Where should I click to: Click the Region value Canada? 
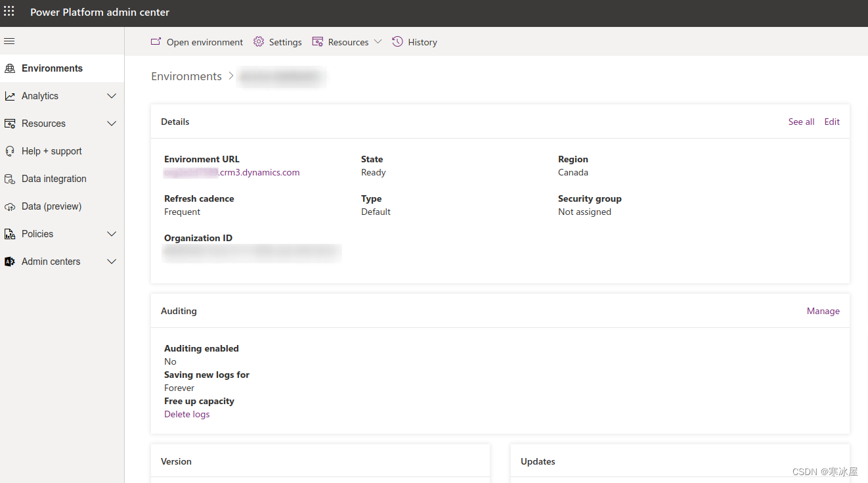(x=573, y=172)
